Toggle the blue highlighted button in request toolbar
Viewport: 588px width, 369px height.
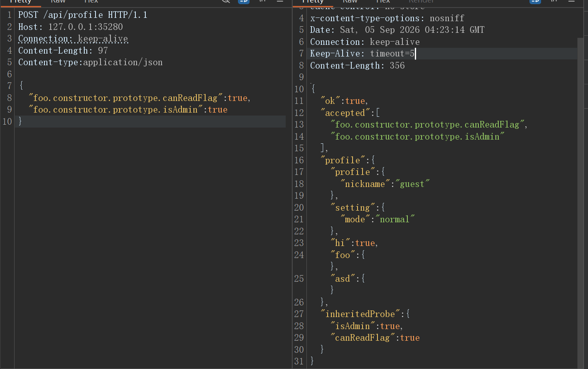[x=244, y=1]
